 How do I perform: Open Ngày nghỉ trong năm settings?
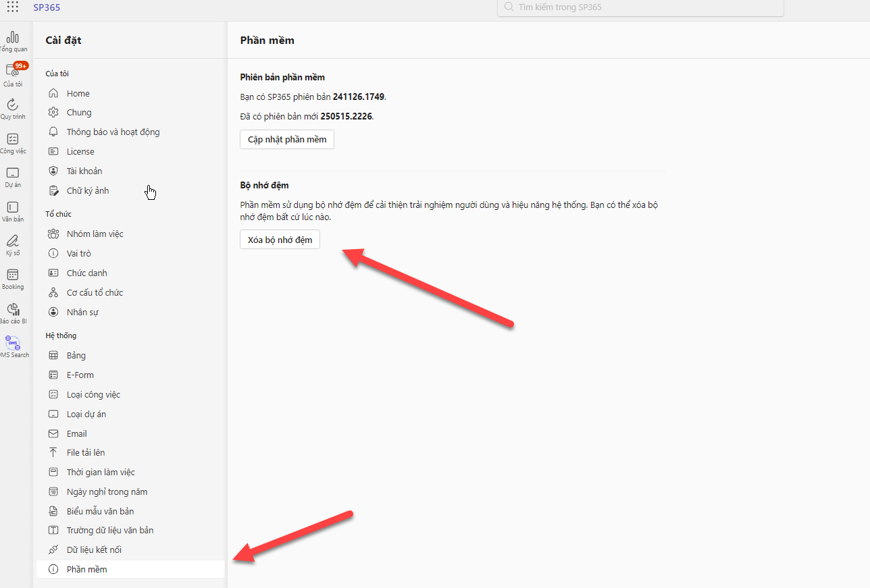pos(107,492)
